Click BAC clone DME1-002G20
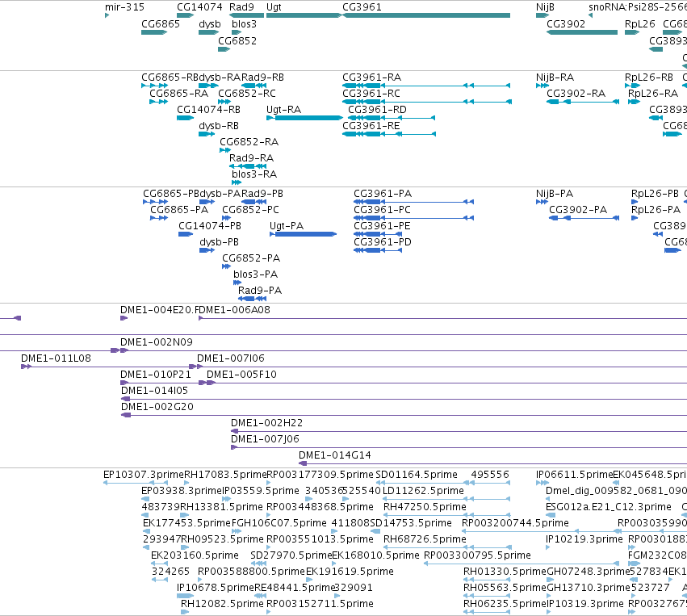This screenshot has width=687, height=616. coord(157,407)
